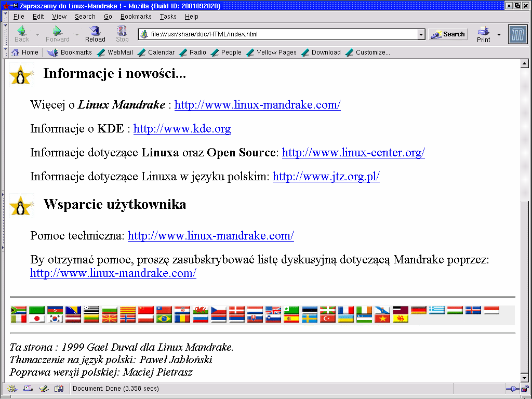Open the File menu
Image resolution: width=532 pixels, height=399 pixels.
coord(19,16)
